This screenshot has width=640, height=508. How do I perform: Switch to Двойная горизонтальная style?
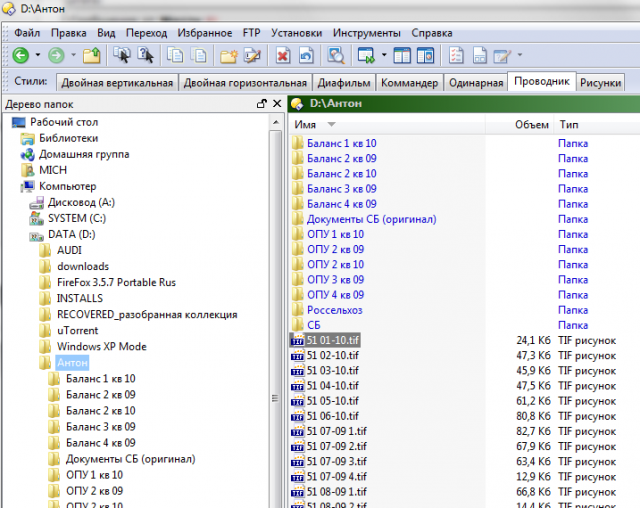coord(245,83)
